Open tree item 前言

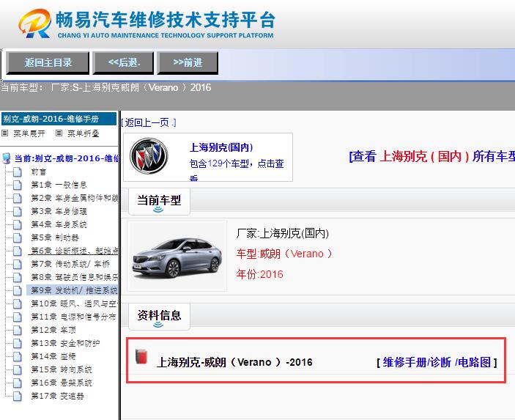tap(39, 172)
